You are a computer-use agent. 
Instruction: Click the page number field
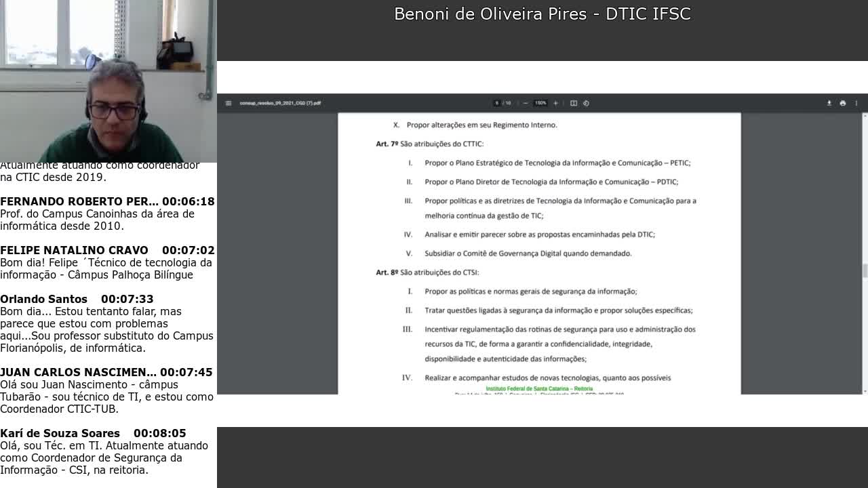(497, 103)
